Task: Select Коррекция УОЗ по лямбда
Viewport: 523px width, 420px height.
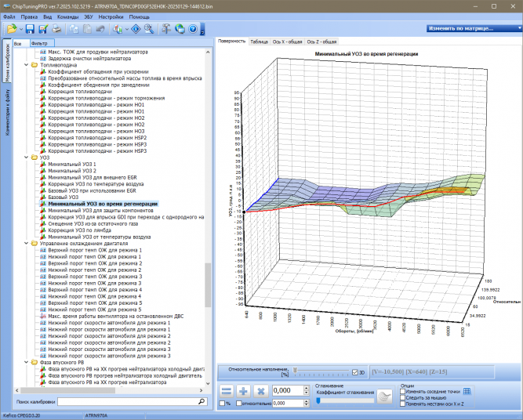Action: click(80, 230)
